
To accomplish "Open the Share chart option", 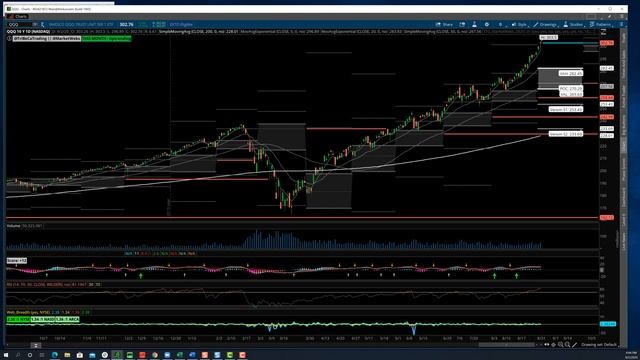I will (x=444, y=24).
